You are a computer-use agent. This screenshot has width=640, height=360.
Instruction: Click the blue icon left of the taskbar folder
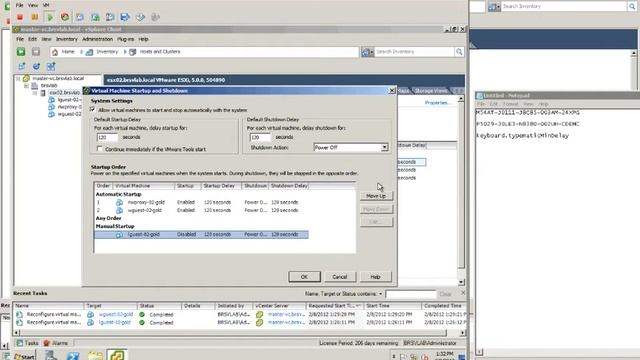(73, 356)
